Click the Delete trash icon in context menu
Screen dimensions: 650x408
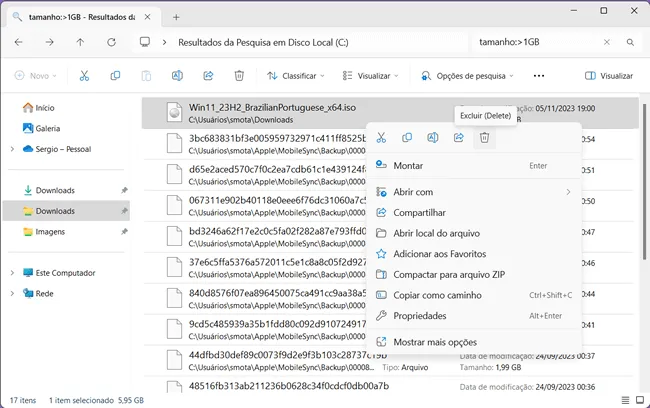click(x=484, y=138)
